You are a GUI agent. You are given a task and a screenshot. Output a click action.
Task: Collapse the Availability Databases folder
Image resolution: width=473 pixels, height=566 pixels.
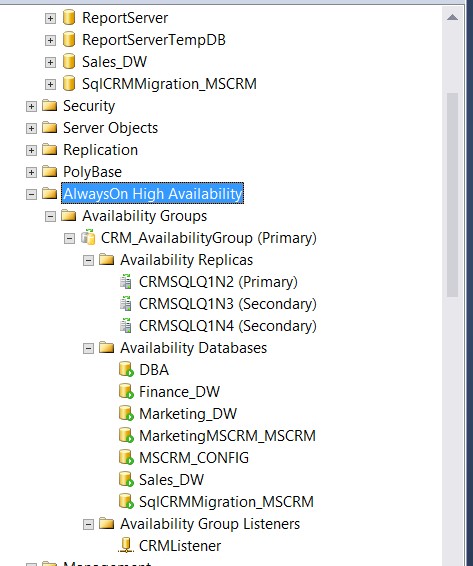coord(88,349)
